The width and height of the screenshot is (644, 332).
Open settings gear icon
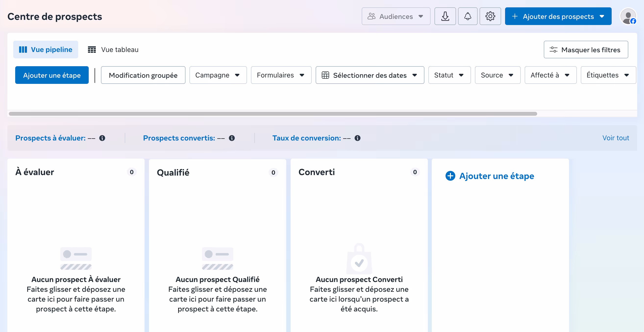point(490,16)
